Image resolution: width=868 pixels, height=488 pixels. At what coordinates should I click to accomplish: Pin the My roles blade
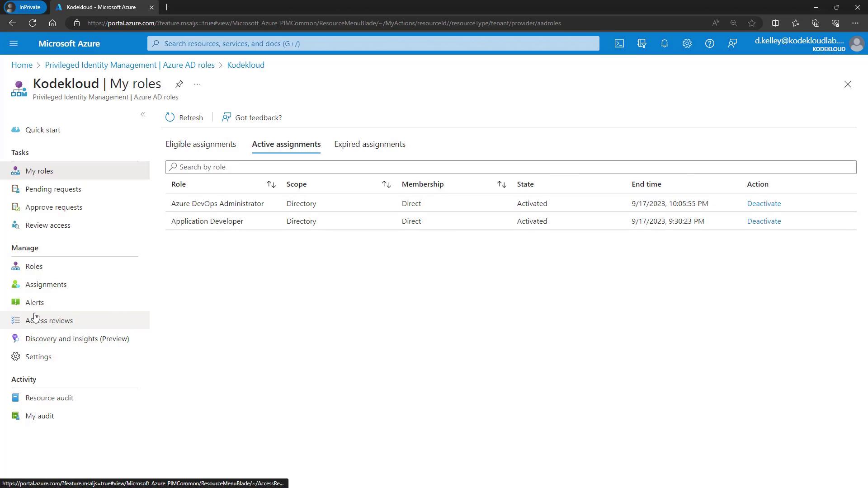[x=179, y=84]
